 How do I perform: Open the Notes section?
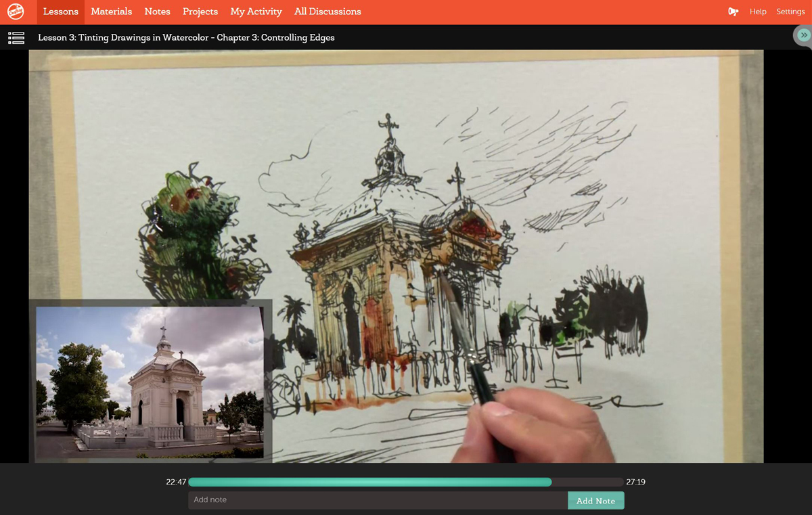[157, 11]
